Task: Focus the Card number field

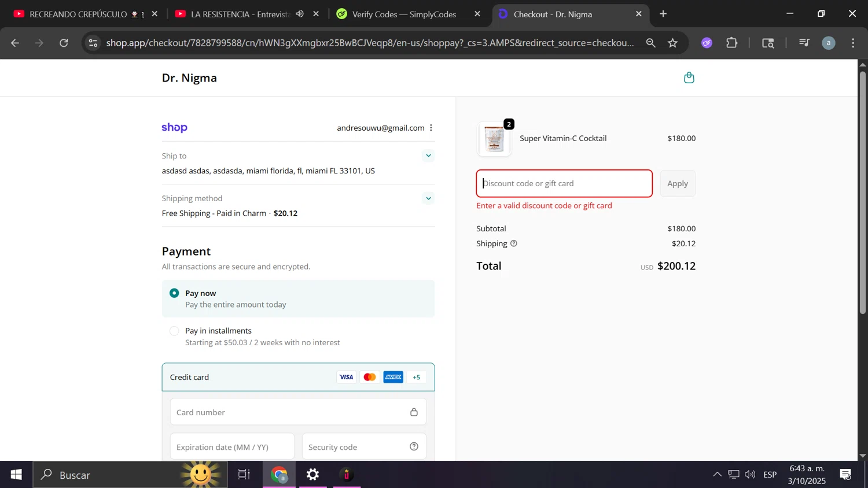Action: pos(298,412)
